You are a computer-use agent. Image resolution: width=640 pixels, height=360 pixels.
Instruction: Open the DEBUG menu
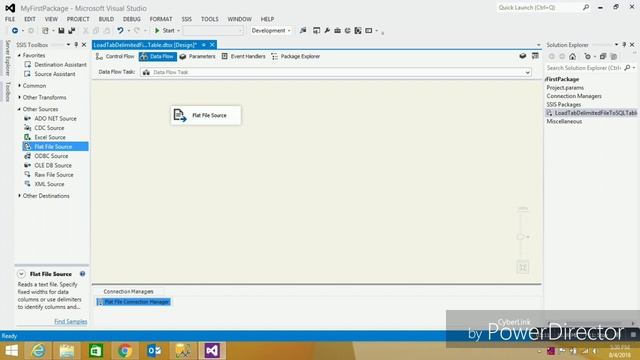(x=131, y=19)
